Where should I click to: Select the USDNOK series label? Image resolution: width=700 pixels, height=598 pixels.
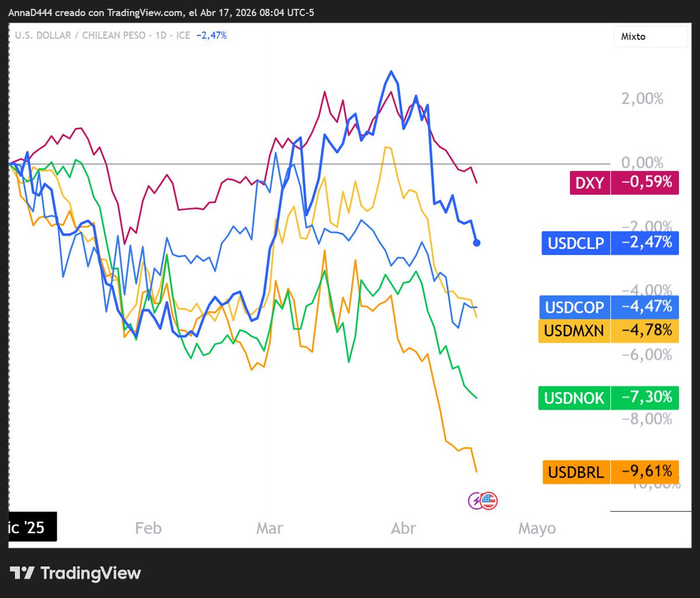[x=574, y=398]
